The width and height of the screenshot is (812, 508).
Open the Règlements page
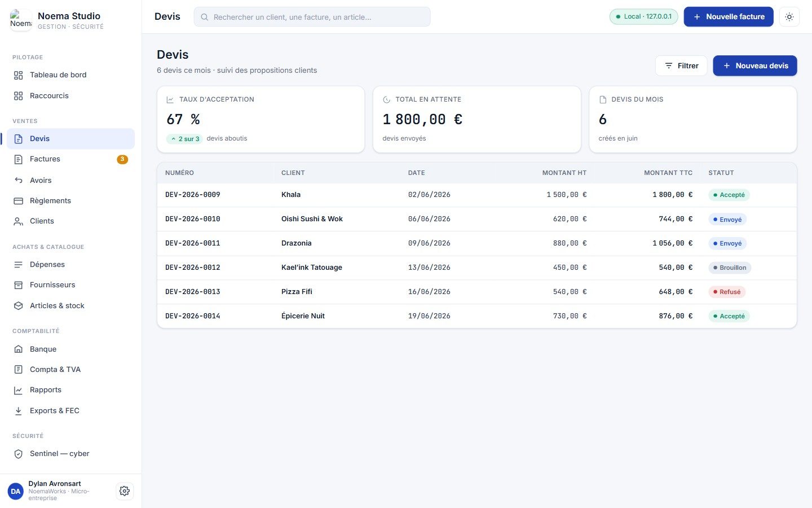coord(70,201)
